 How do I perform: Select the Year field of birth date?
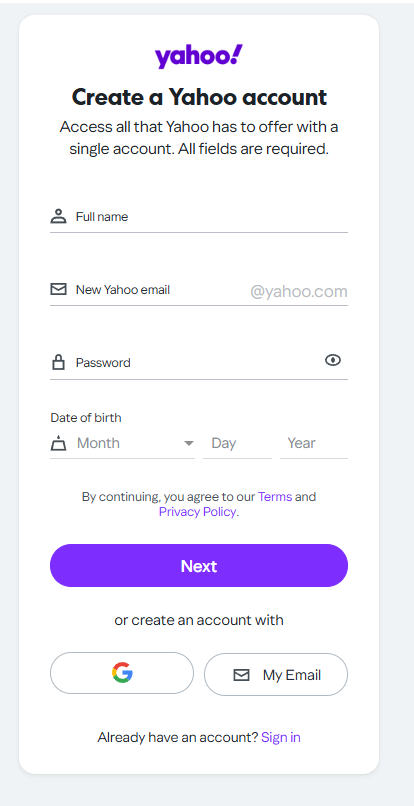pyautogui.click(x=314, y=443)
